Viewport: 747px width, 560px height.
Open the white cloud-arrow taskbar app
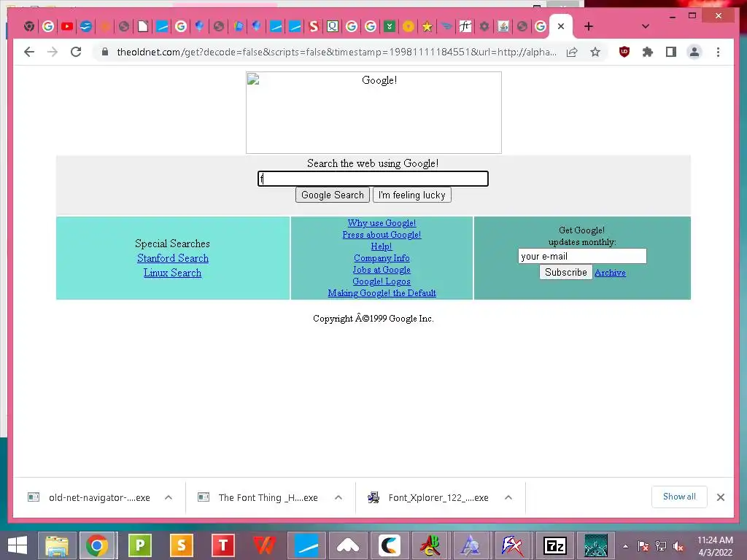coord(348,545)
